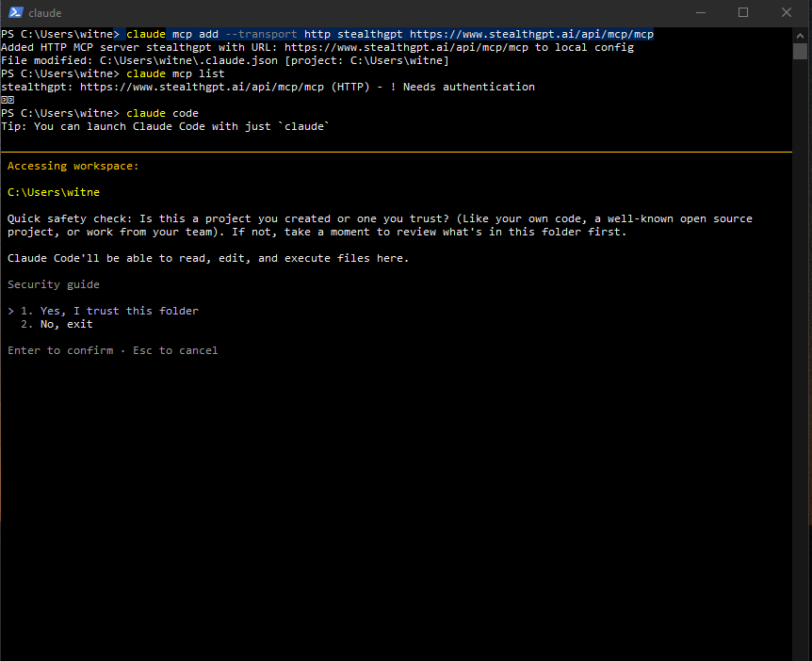Minimize the claude terminal window
This screenshot has height=661, width=812.
[x=701, y=12]
